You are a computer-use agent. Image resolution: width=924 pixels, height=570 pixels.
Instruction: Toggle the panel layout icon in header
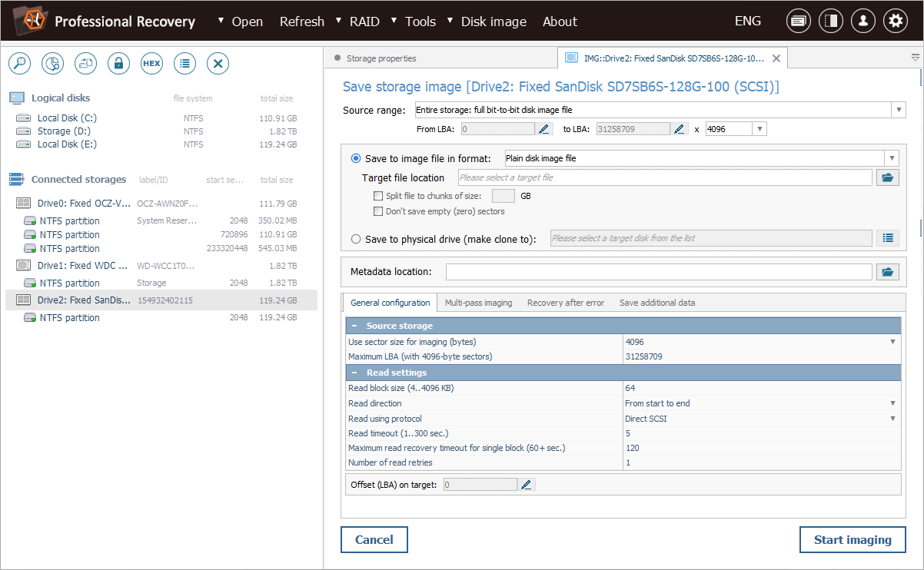pos(831,22)
